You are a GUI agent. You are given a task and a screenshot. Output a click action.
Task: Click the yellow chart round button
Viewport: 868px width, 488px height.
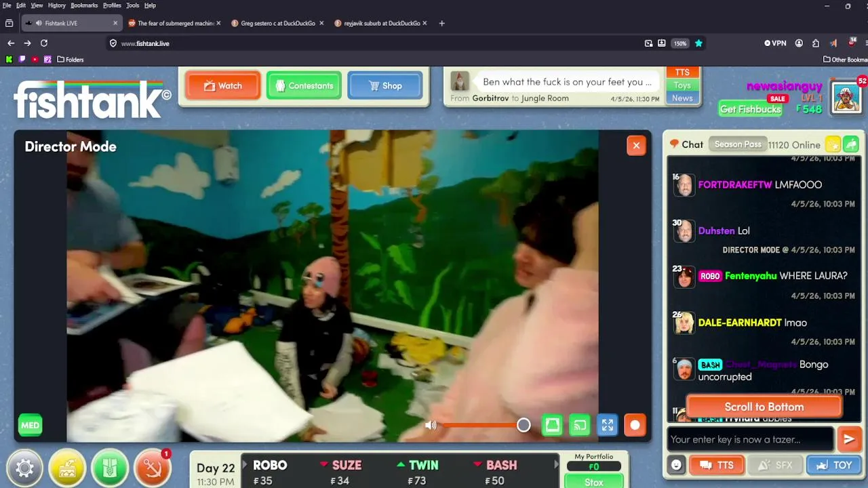67,468
